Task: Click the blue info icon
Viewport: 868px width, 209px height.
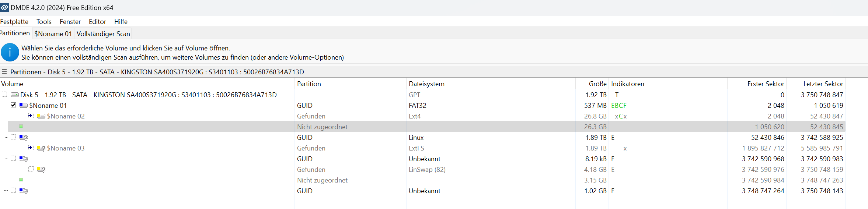Action: pos(10,52)
